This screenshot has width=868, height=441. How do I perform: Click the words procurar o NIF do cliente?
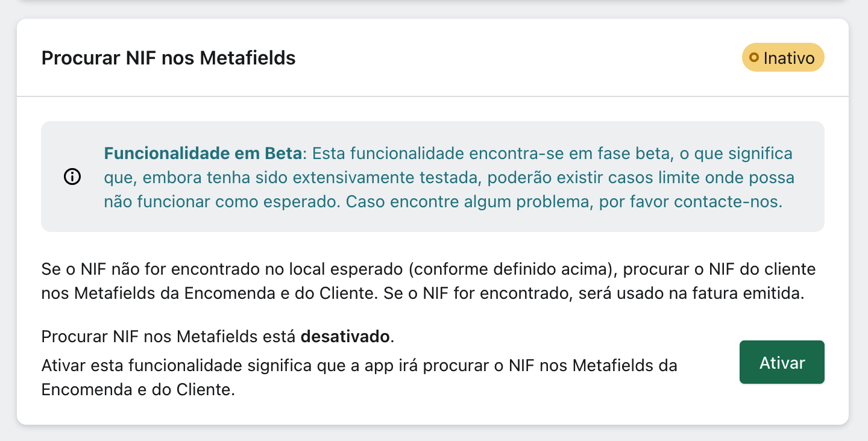[x=720, y=269]
